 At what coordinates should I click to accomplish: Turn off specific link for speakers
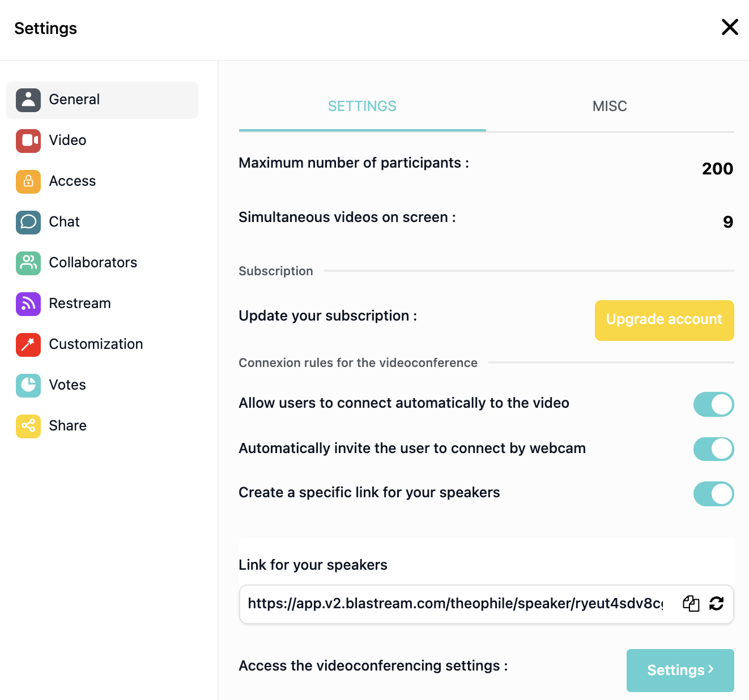point(713,494)
